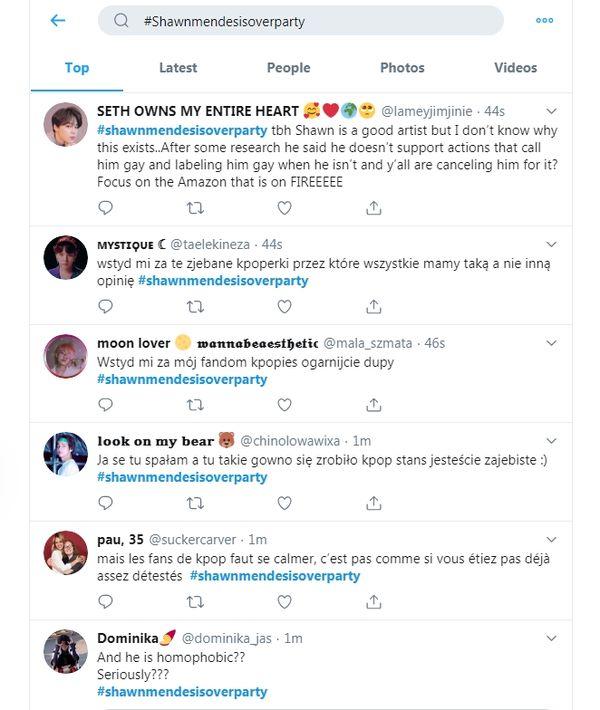Reply to the SETH OWNS MY ENTIRE HEART tweet
Viewport: 600px width, 710px height.
(106, 208)
